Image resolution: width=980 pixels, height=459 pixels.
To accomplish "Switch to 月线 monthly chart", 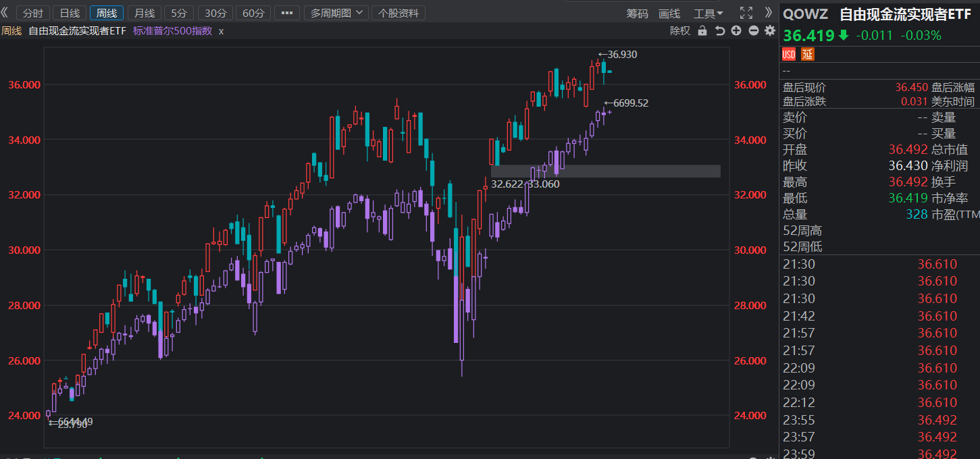I will tap(144, 13).
